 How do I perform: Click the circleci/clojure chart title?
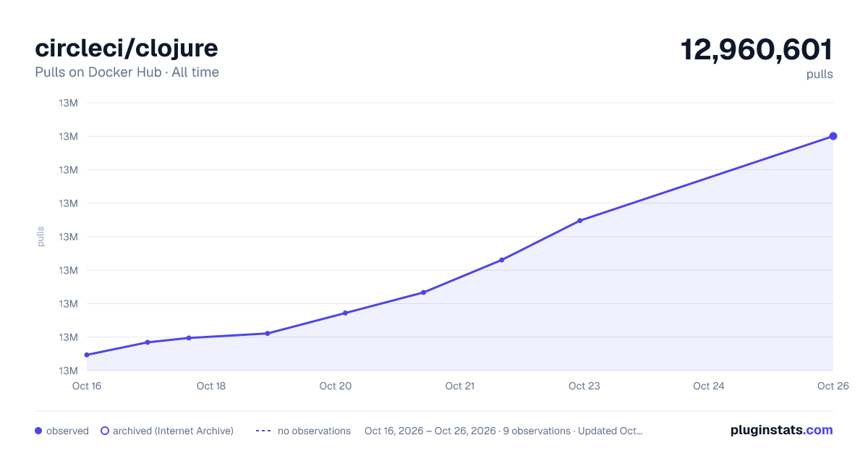(x=127, y=48)
